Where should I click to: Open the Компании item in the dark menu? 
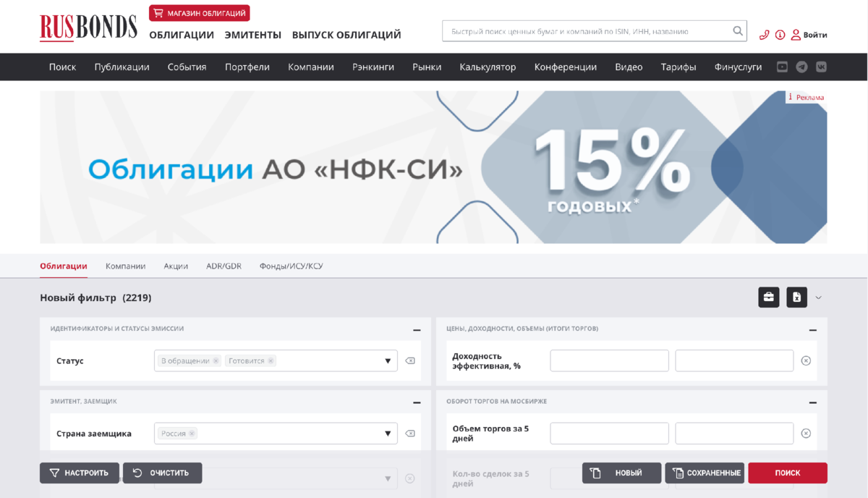click(311, 67)
